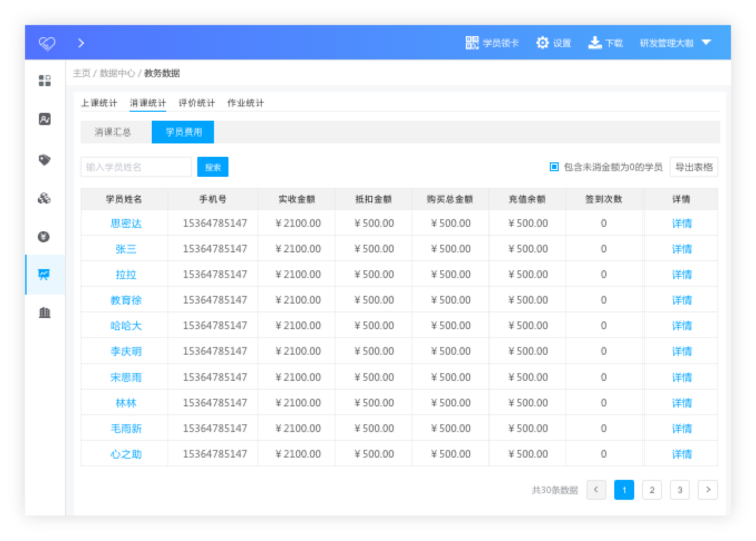Click the 抵扣金额 column header

[x=374, y=199]
